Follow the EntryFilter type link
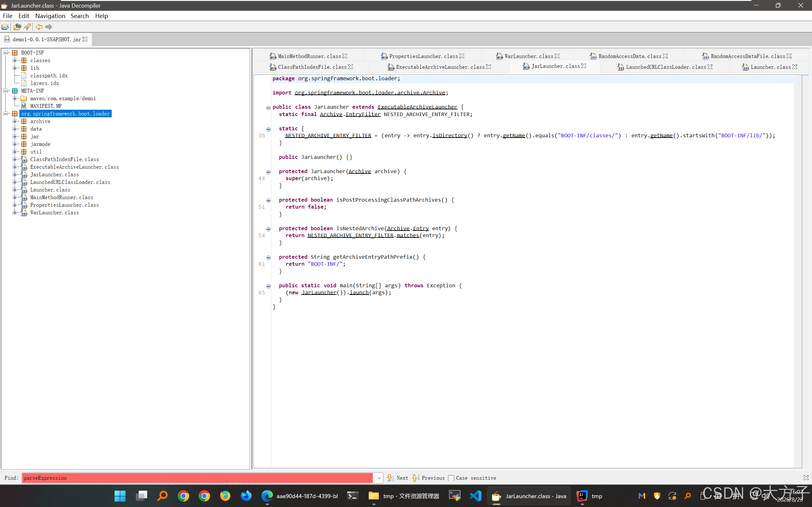This screenshot has width=812, height=507. tap(363, 114)
